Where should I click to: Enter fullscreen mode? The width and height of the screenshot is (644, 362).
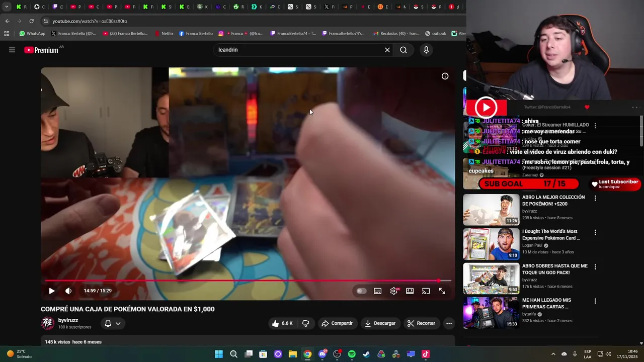click(442, 291)
